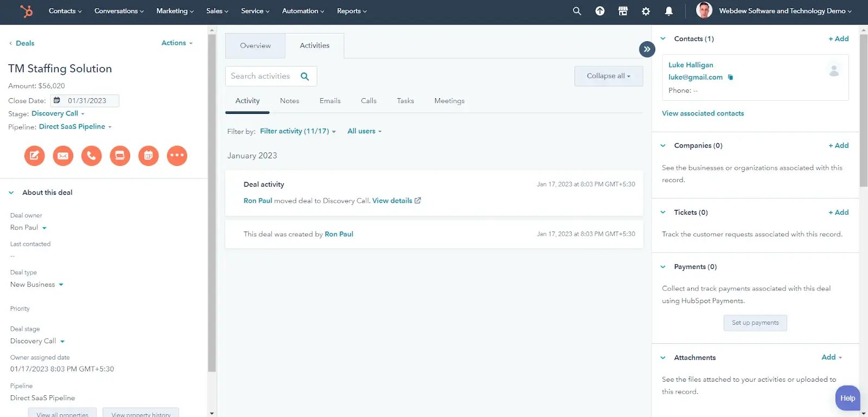Click Luke Halligan's avatar placeholder
This screenshot has width=868, height=417.
(834, 70)
